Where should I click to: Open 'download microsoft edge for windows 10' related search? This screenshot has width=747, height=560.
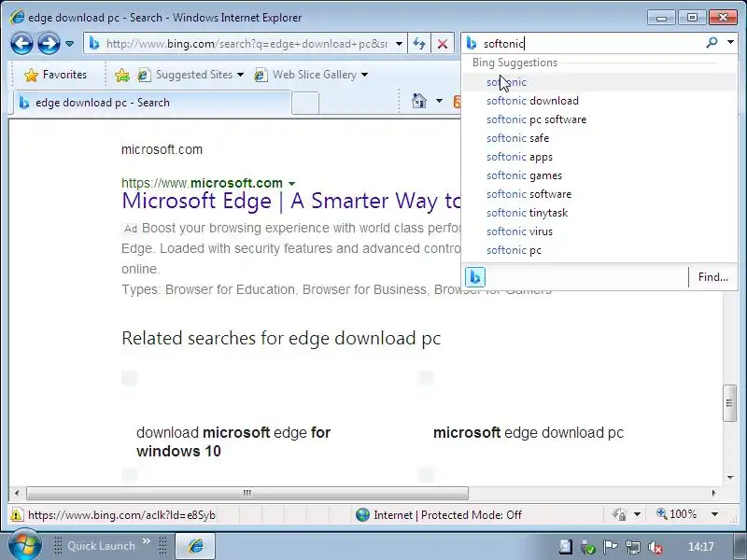point(233,441)
